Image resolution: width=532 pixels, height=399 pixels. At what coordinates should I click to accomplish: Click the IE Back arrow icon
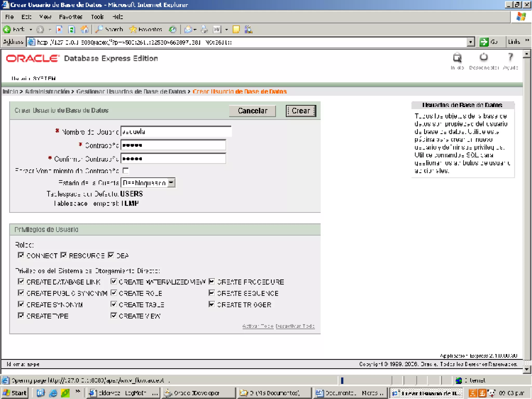coord(7,30)
